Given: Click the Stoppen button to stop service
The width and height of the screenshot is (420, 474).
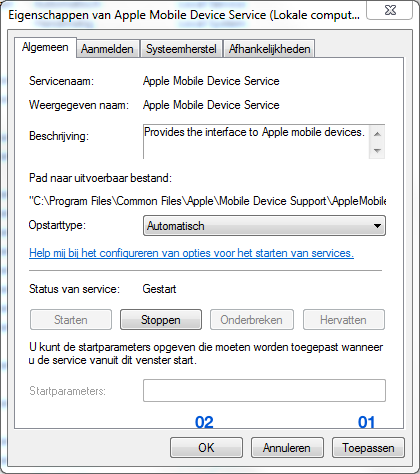Looking at the screenshot, I should tap(161, 320).
